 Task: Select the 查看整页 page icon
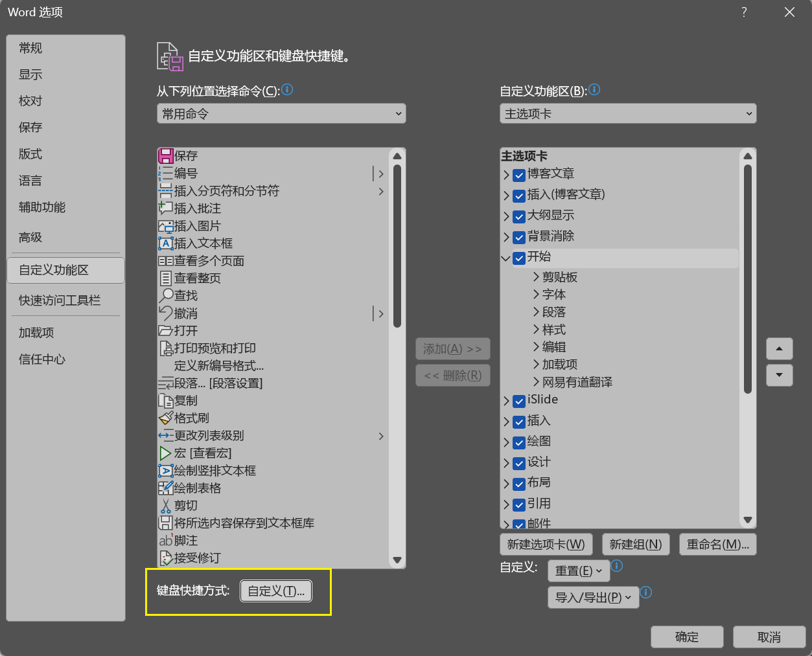pyautogui.click(x=166, y=278)
